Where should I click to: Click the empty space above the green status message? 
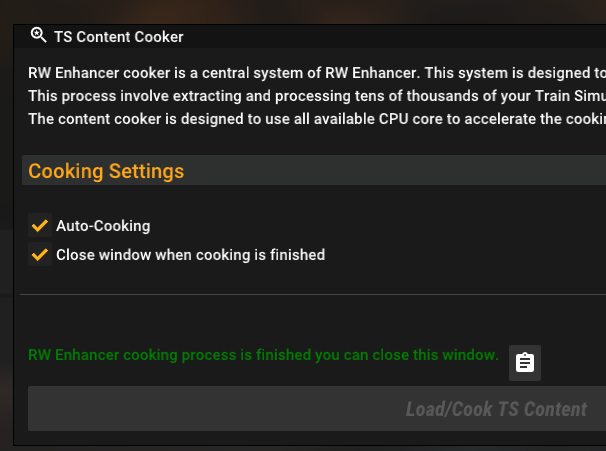click(300, 322)
